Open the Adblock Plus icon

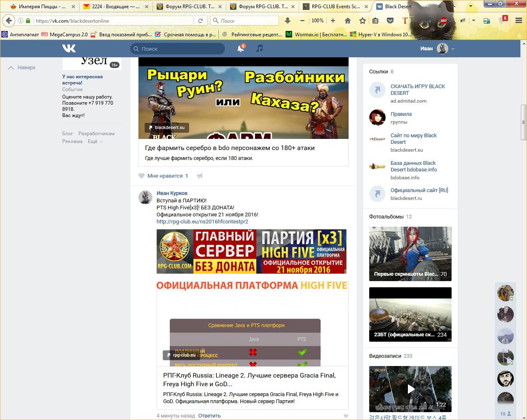tap(443, 21)
